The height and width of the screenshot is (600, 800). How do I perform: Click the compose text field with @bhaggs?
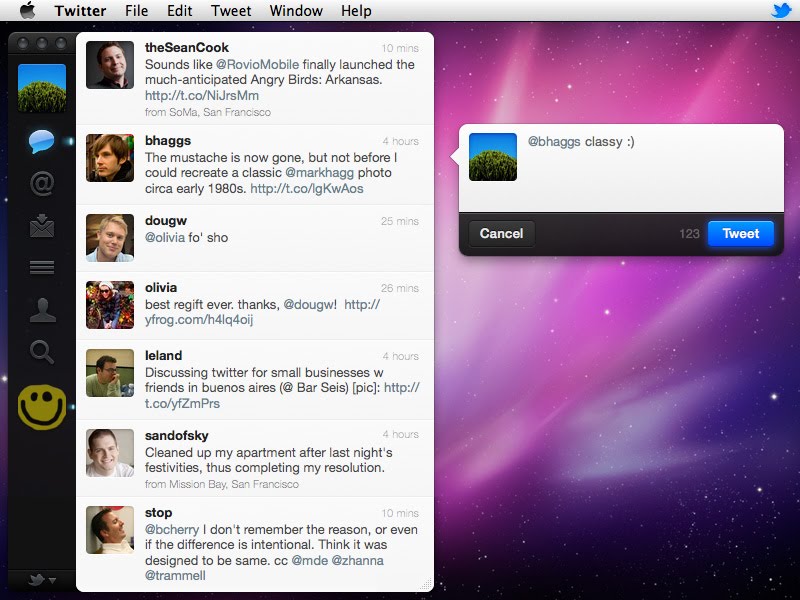tap(652, 168)
